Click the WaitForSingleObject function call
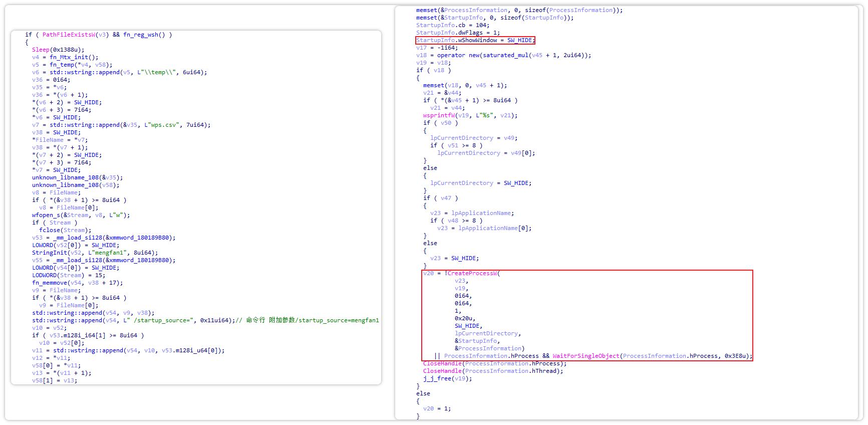Screen dimensions: 868x425 pyautogui.click(x=586, y=356)
